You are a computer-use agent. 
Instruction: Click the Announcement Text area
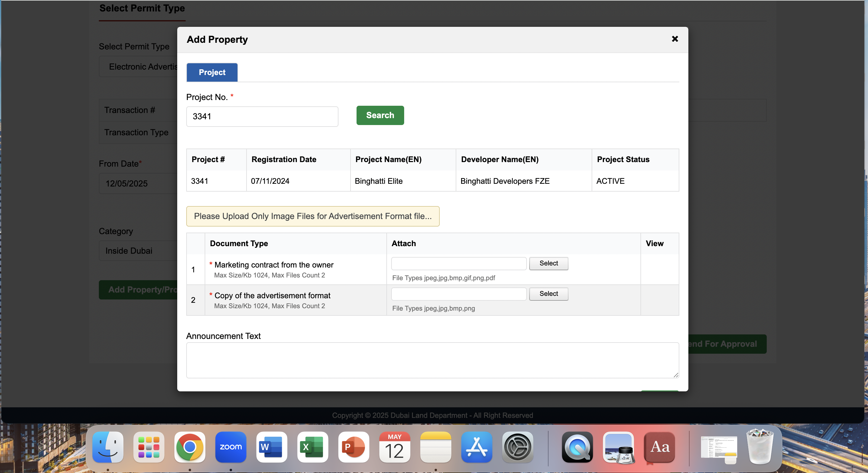(432, 360)
